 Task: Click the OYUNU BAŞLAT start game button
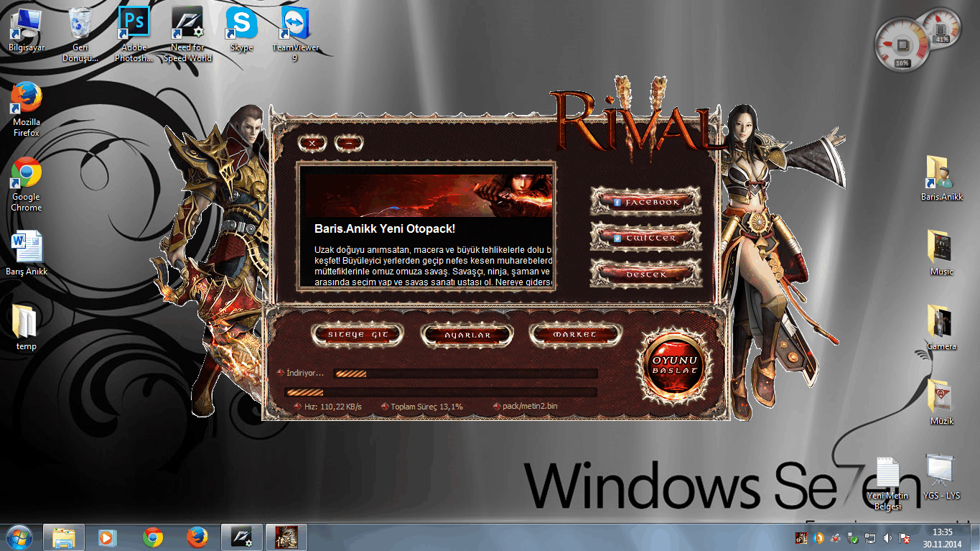674,365
